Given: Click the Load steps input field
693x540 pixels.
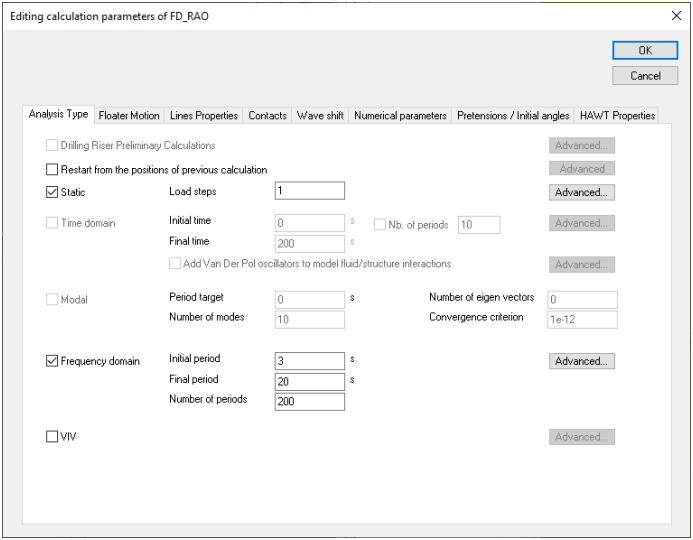Looking at the screenshot, I should pyautogui.click(x=309, y=191).
